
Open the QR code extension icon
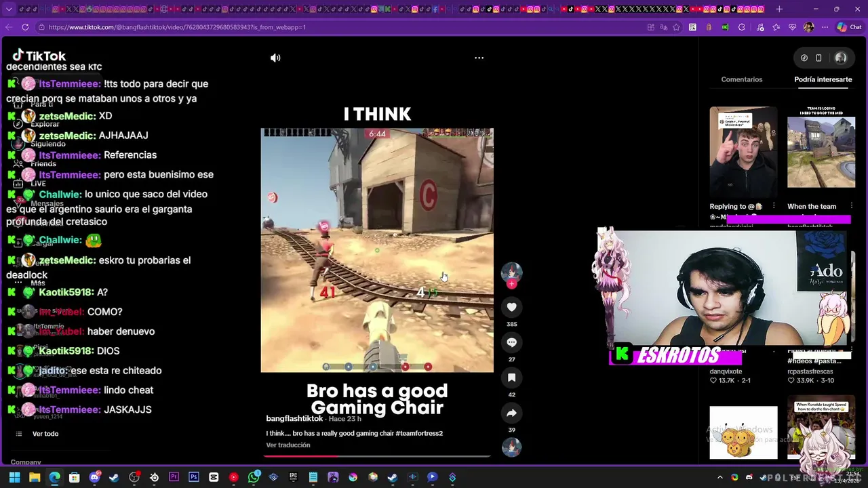(692, 27)
